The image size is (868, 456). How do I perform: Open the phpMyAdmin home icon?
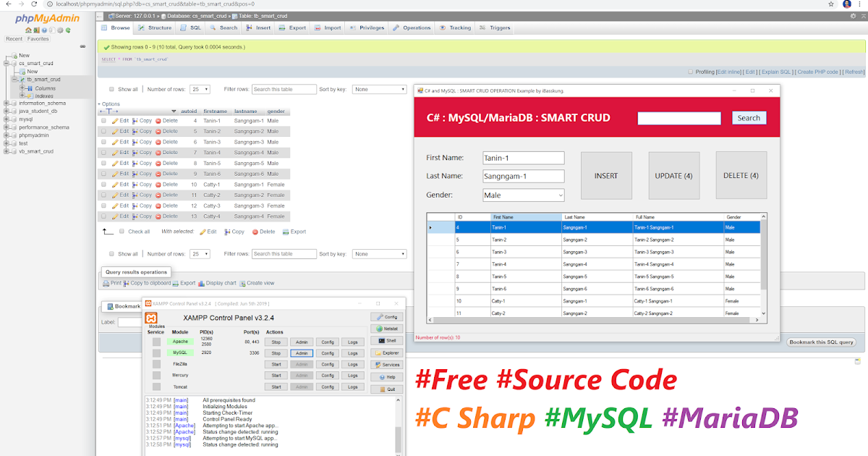pos(28,30)
